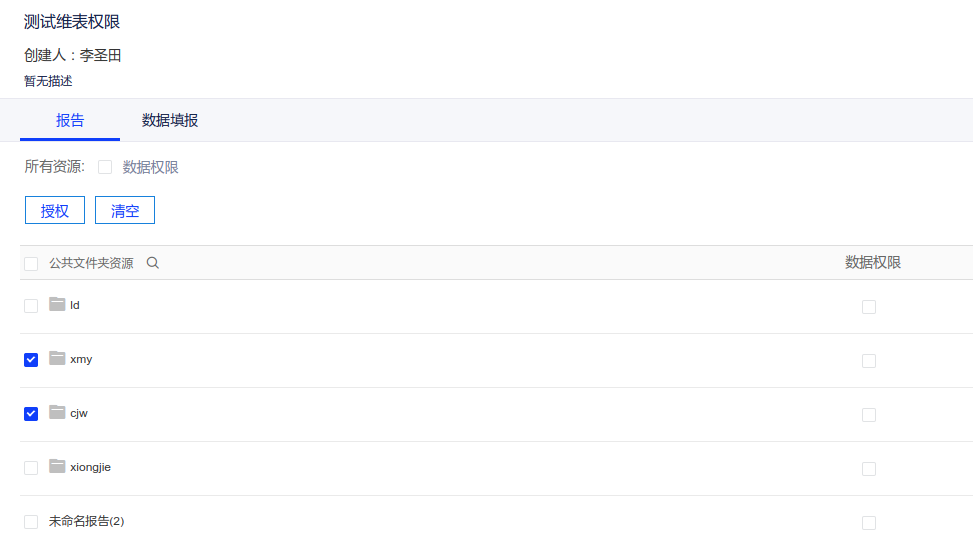
Task: Click the search icon beside 公共文件夹资源
Action: [153, 263]
